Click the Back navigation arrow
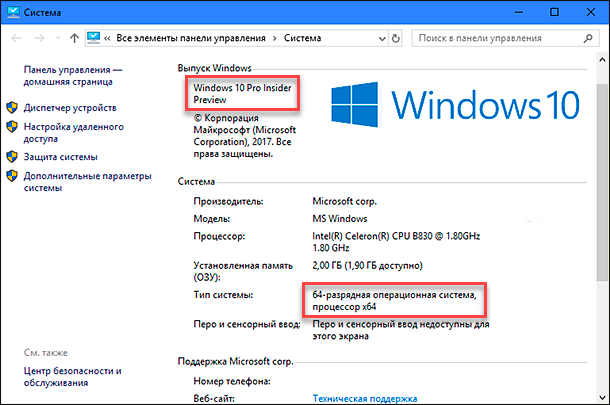This screenshot has width=610, height=405. [x=16, y=38]
